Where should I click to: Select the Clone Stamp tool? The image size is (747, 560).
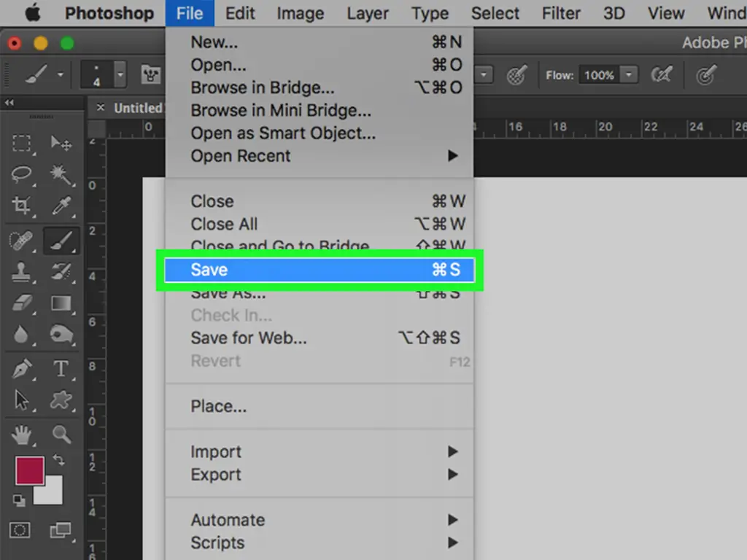[22, 272]
